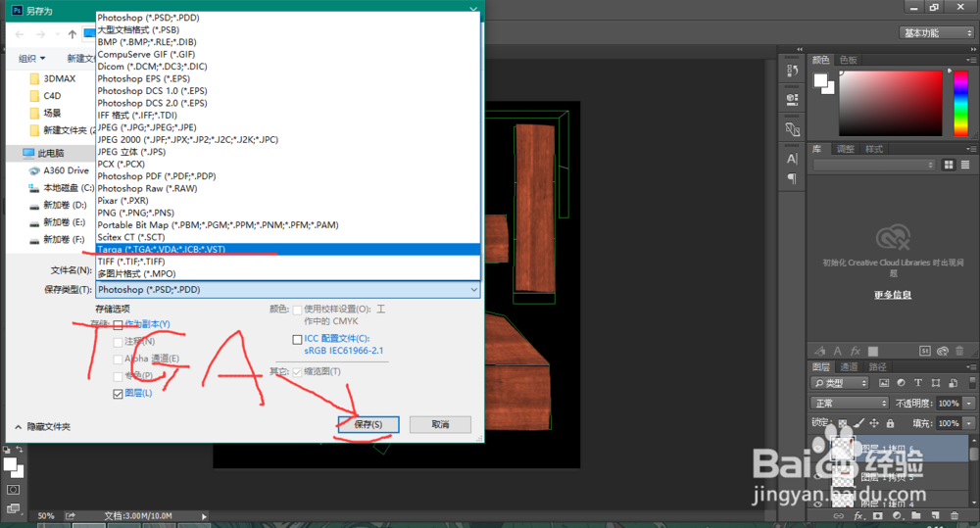This screenshot has height=528, width=980.
Task: Toggle the Layers (图层) save checkbox
Action: [118, 394]
